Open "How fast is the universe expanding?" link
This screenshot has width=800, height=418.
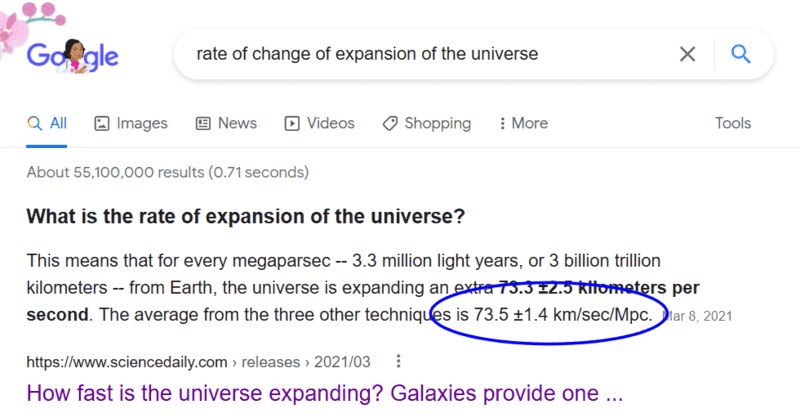[324, 392]
